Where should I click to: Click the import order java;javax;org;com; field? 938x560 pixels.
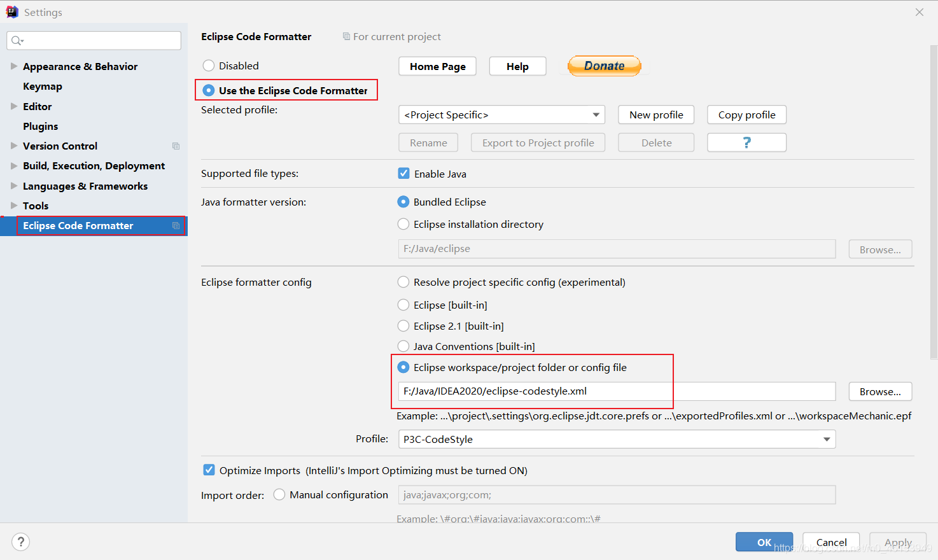tap(617, 495)
